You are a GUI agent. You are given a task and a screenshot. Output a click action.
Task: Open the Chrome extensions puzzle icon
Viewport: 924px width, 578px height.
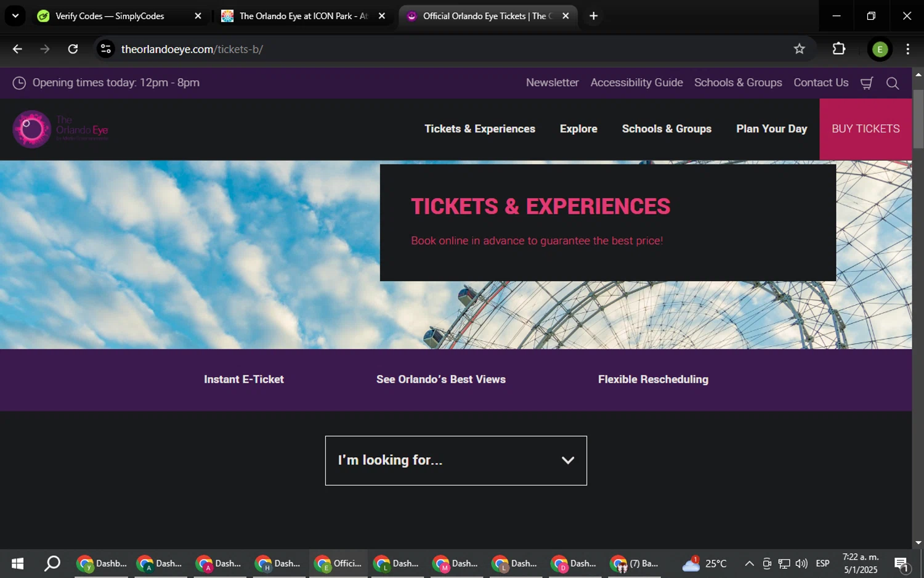pyautogui.click(x=838, y=49)
